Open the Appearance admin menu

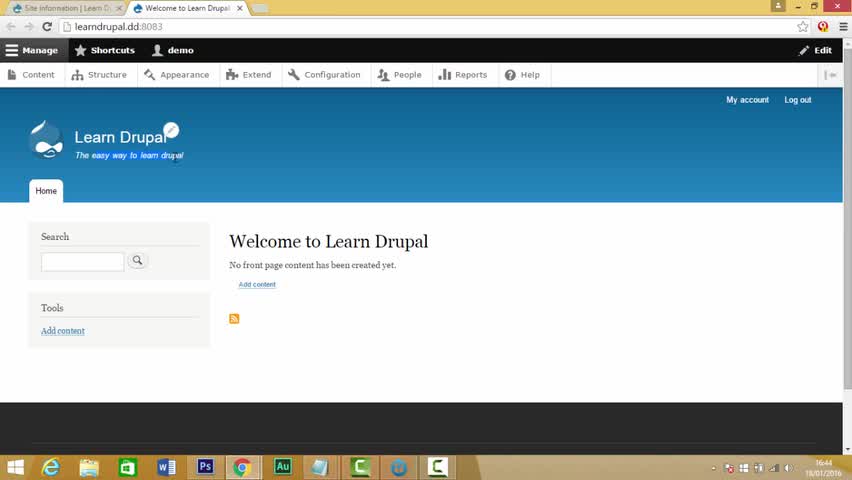pyautogui.click(x=177, y=75)
